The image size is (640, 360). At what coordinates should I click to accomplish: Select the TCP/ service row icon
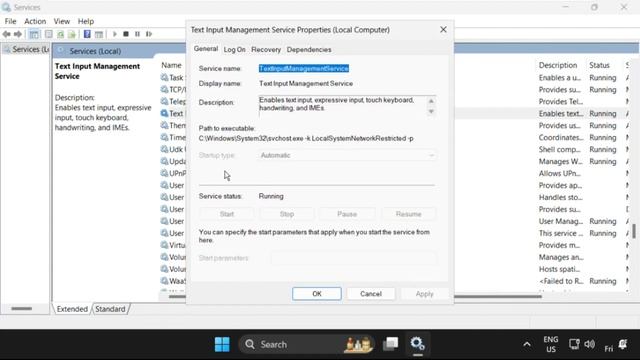tap(164, 89)
